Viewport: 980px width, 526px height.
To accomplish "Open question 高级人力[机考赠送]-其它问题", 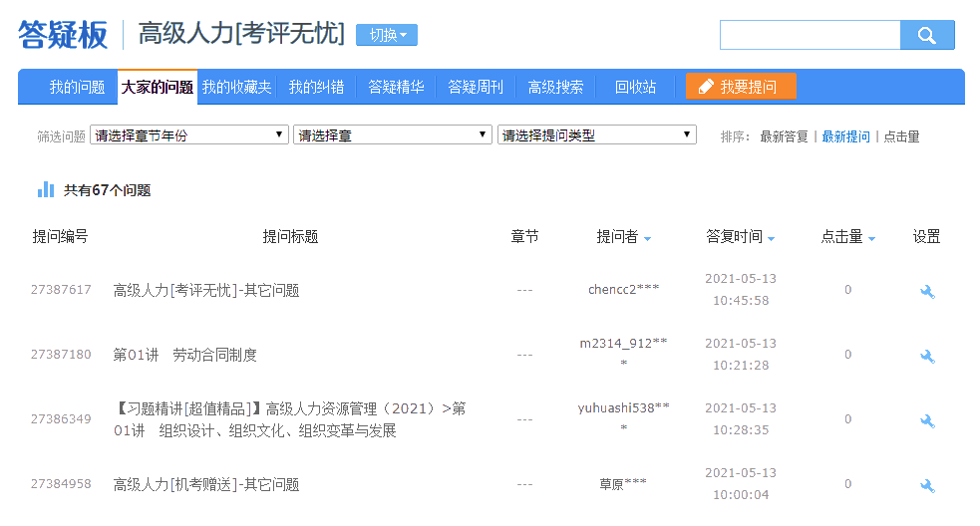I will [x=206, y=484].
